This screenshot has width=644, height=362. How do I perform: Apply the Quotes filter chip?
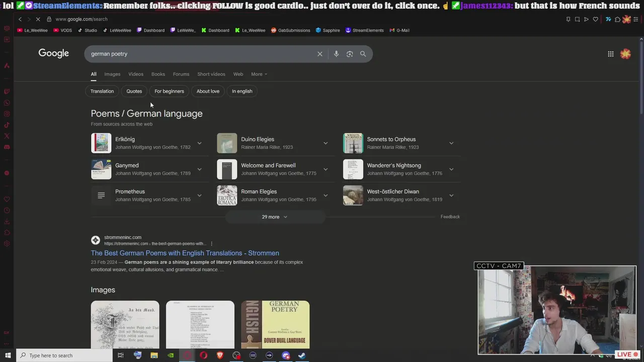[x=134, y=91]
